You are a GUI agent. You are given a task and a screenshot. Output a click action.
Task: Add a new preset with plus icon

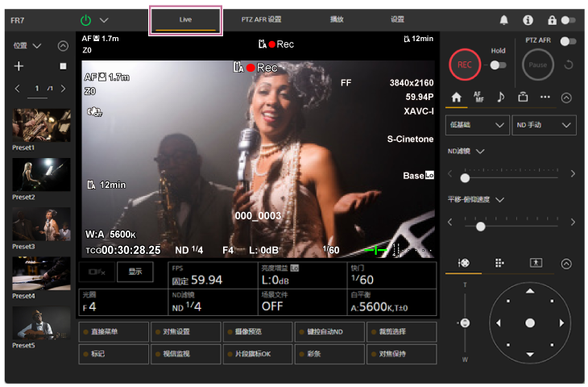coord(19,66)
